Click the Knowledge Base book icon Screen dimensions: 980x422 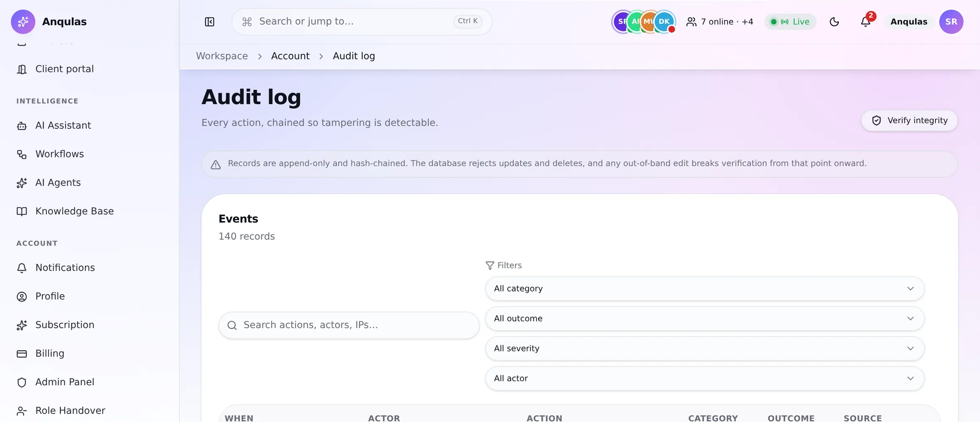[22, 211]
